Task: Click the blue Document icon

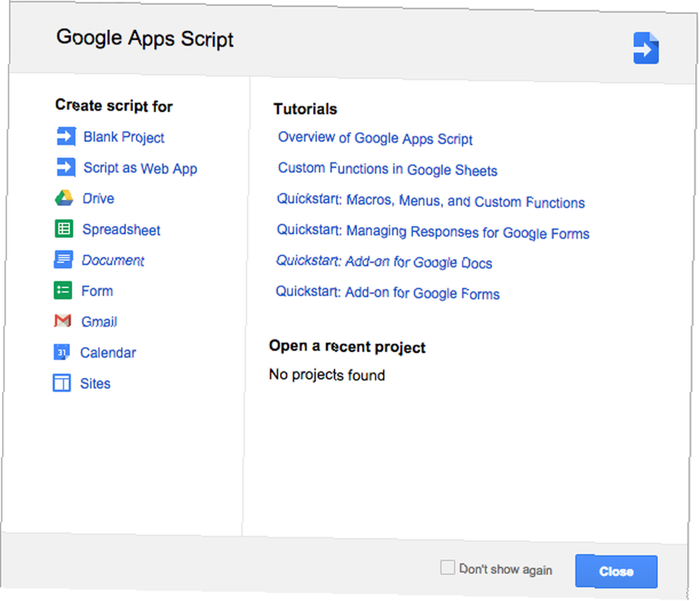Action: click(x=64, y=260)
